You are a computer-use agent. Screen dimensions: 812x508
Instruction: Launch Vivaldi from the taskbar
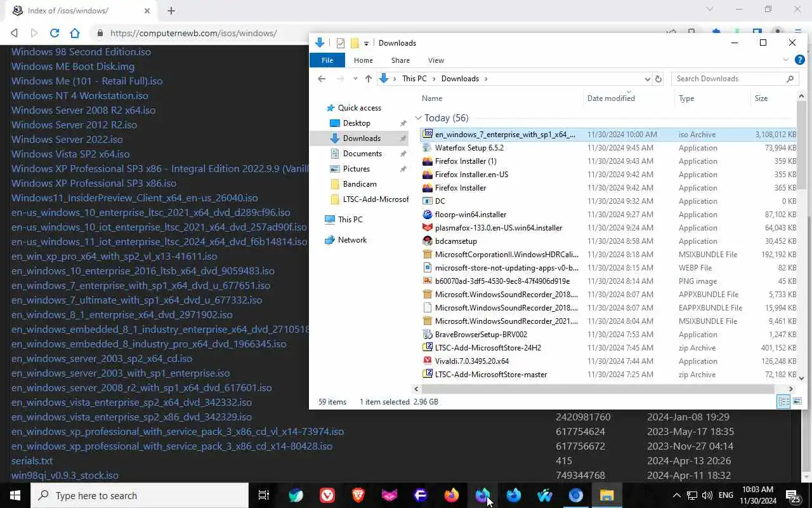[x=327, y=495]
